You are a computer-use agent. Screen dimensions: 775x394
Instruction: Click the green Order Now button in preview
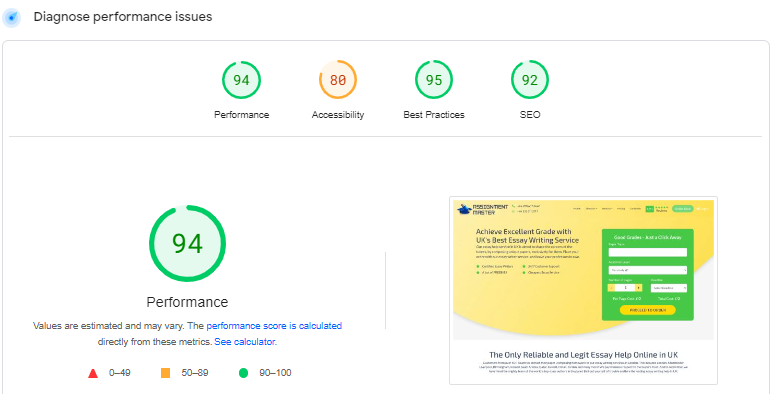pos(683,209)
